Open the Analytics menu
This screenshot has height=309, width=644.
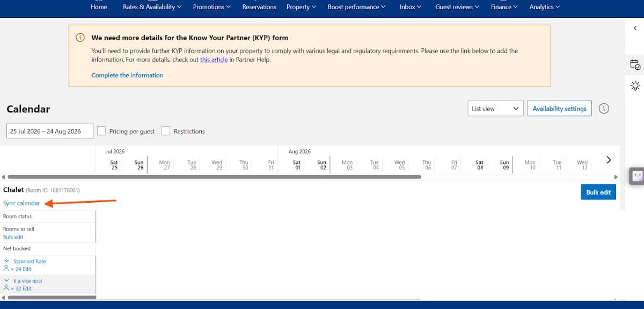click(x=545, y=7)
